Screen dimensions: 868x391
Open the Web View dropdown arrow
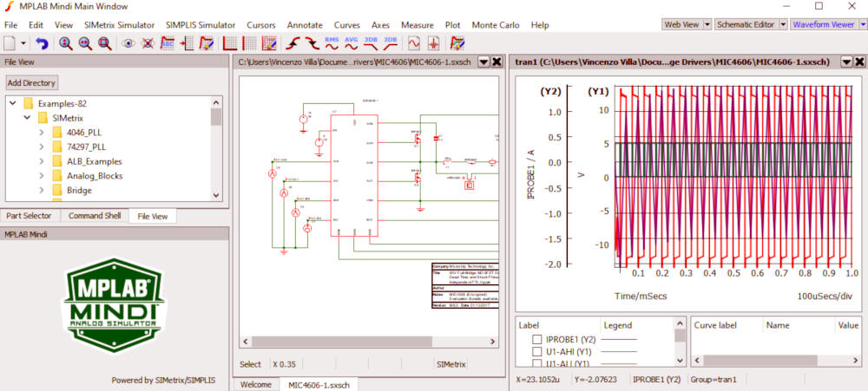(707, 25)
